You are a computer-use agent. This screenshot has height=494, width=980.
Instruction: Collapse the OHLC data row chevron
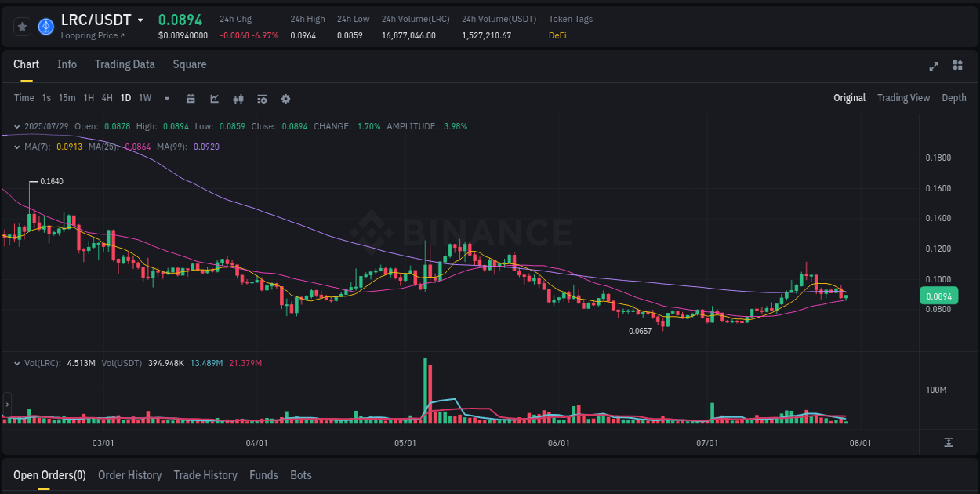coord(16,125)
